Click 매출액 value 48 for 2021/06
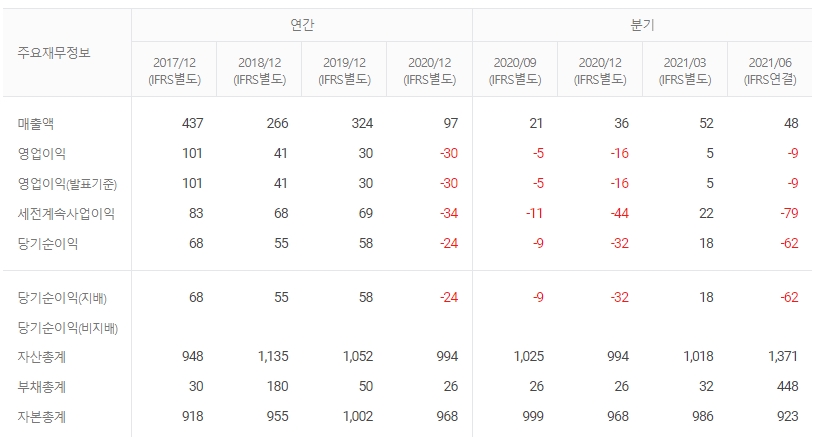816x437 pixels. click(x=791, y=123)
